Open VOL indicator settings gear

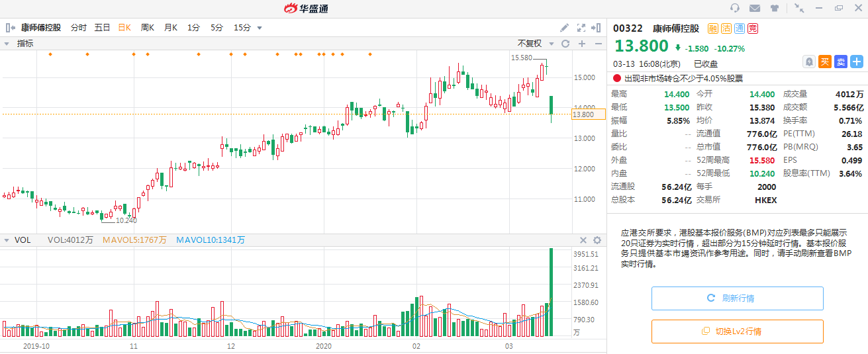coord(597,240)
